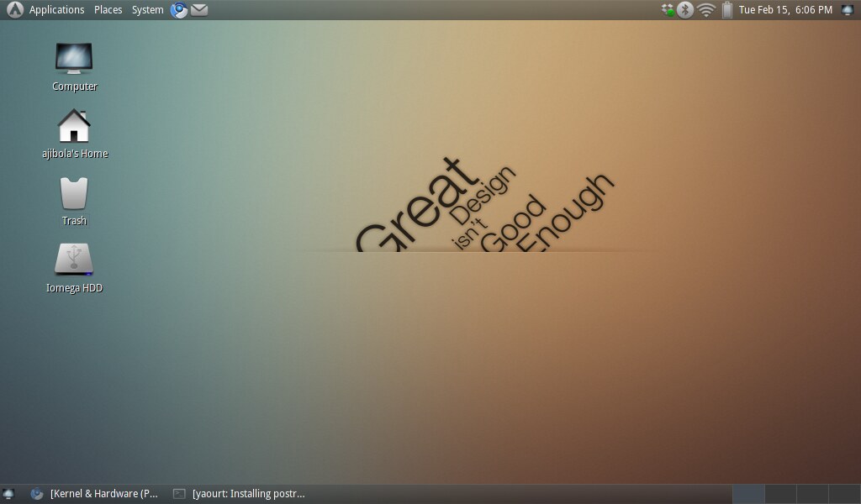Click the battery status icon
Image resolution: width=861 pixels, height=504 pixels.
pos(726,10)
